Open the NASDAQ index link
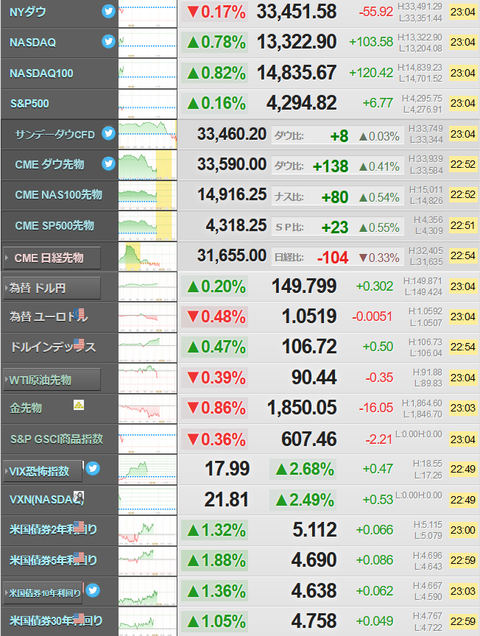This screenshot has width=480, height=636. point(32,42)
